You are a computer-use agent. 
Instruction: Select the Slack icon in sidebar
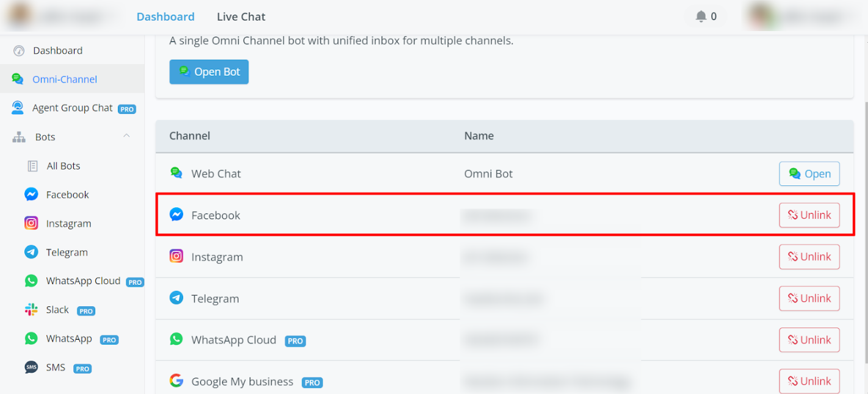pyautogui.click(x=31, y=310)
